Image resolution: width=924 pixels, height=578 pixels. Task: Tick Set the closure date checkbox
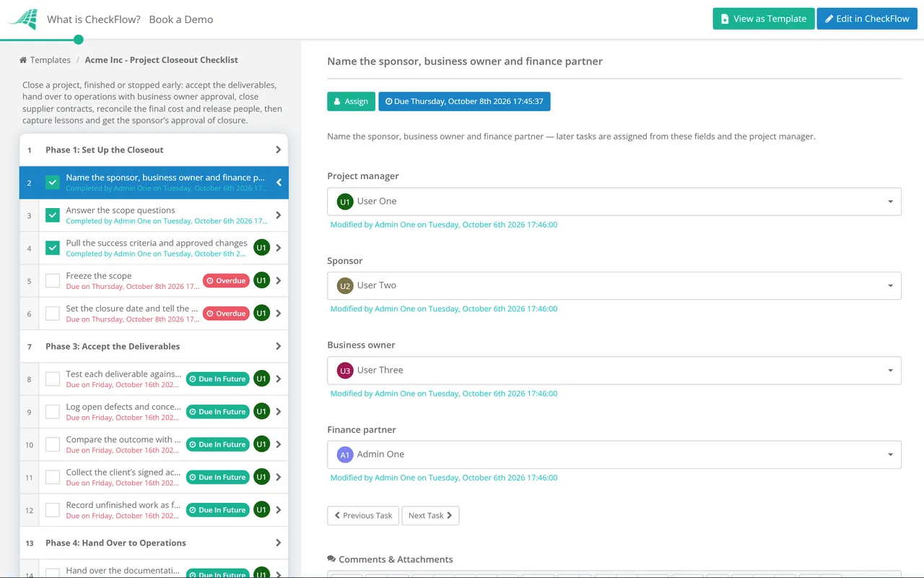[x=53, y=314]
